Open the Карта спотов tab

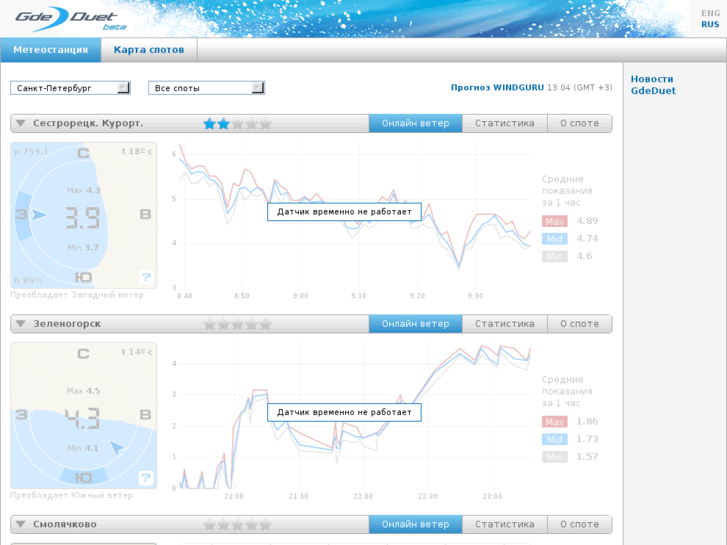pyautogui.click(x=149, y=50)
